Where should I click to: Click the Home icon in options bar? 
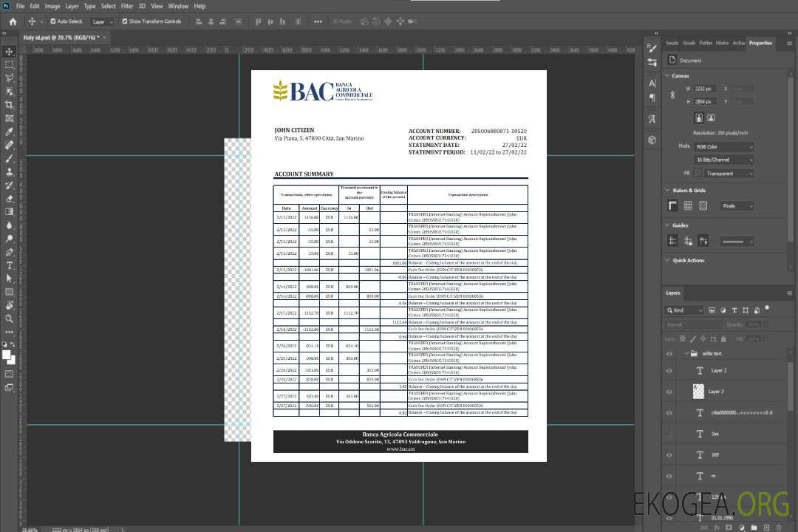click(13, 21)
